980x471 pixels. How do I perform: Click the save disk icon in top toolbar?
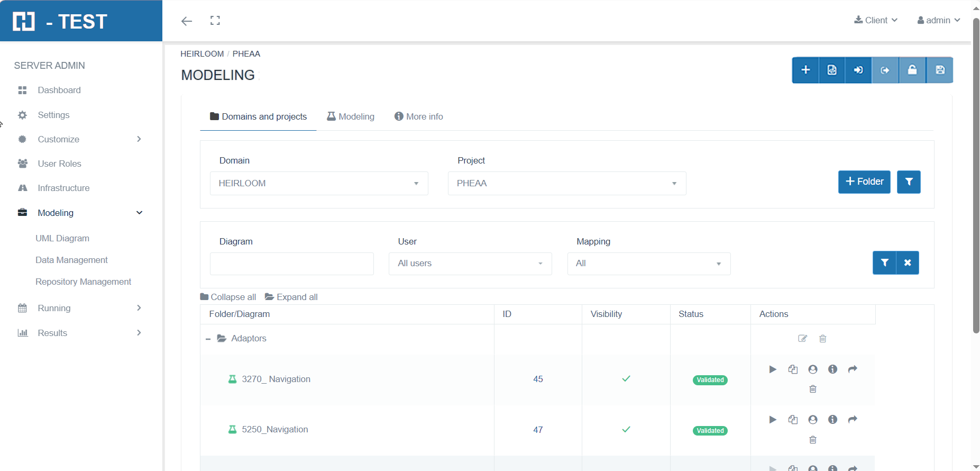(x=940, y=70)
